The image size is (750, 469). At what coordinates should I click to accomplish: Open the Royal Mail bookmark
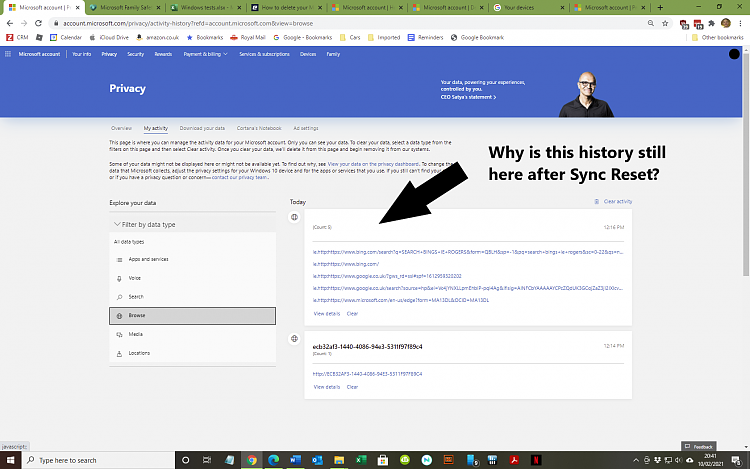pos(248,37)
